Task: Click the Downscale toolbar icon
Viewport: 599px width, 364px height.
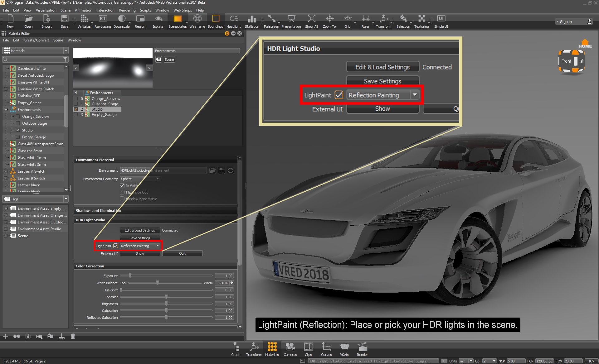Action: 122,21
